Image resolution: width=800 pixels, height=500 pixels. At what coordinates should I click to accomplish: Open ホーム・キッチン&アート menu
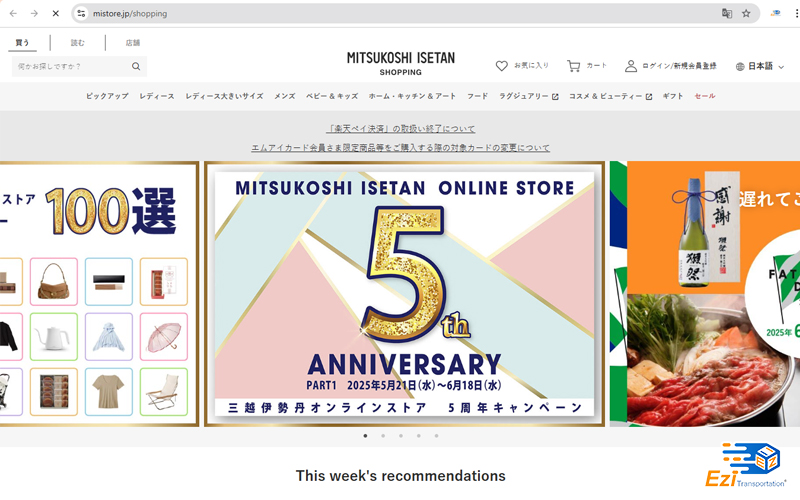click(412, 96)
